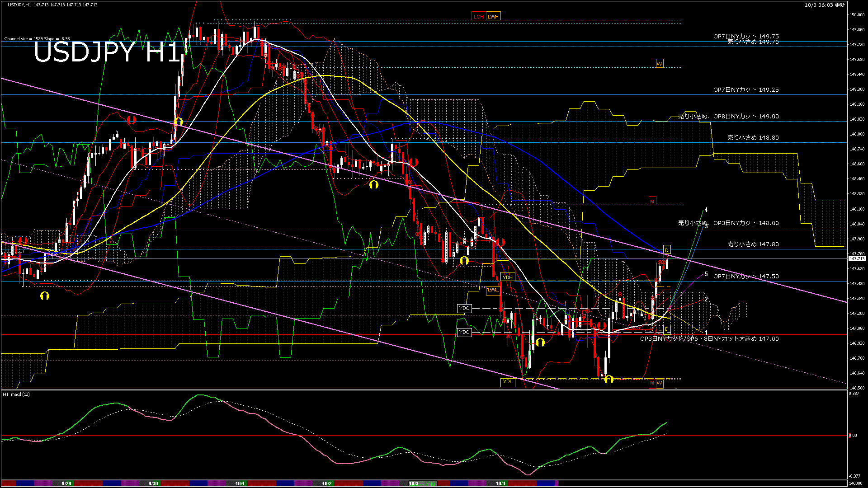Click the "OP7日NYカット 149.75" level label
The image size is (868, 488).
pyautogui.click(x=746, y=36)
